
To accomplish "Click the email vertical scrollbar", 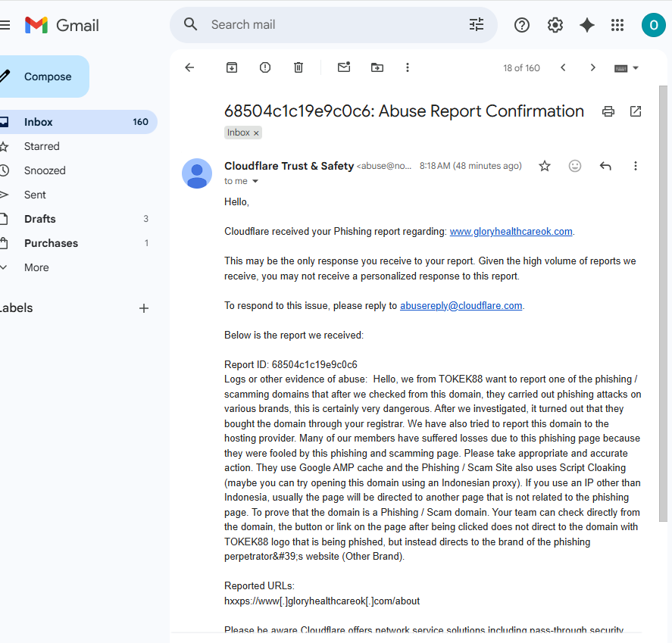I will point(663,303).
